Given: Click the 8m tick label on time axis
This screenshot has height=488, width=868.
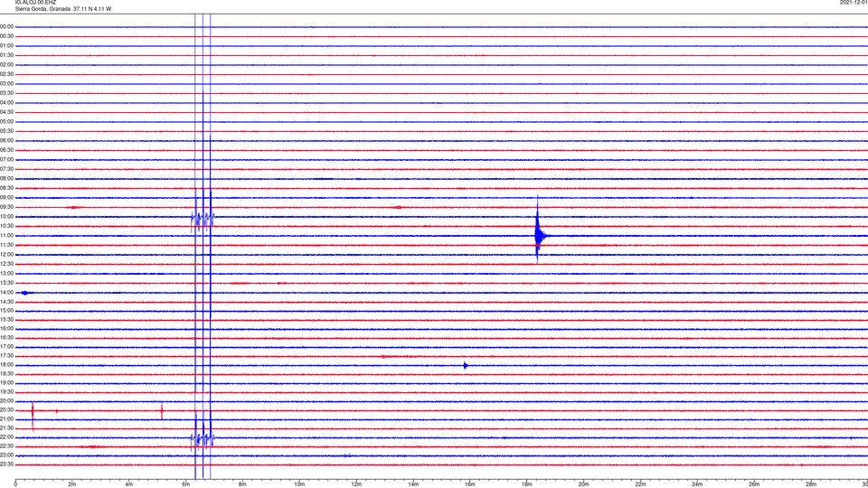Looking at the screenshot, I should pyautogui.click(x=242, y=484).
